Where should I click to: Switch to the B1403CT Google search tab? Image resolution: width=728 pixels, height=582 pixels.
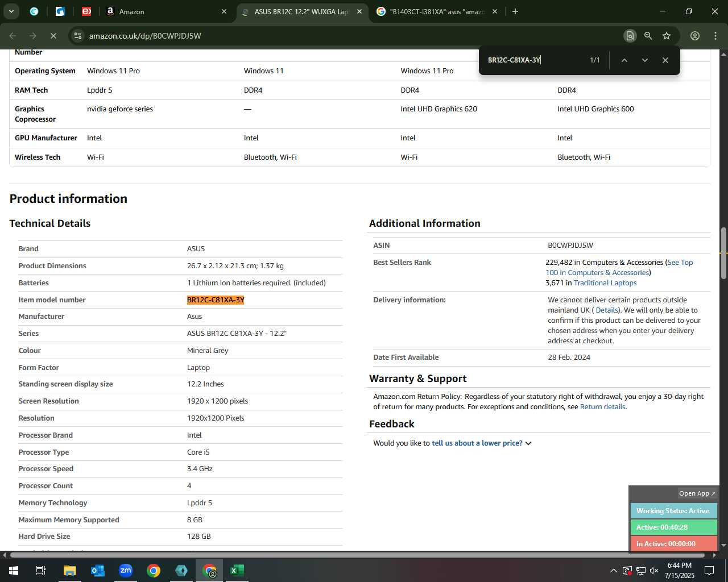tap(436, 11)
